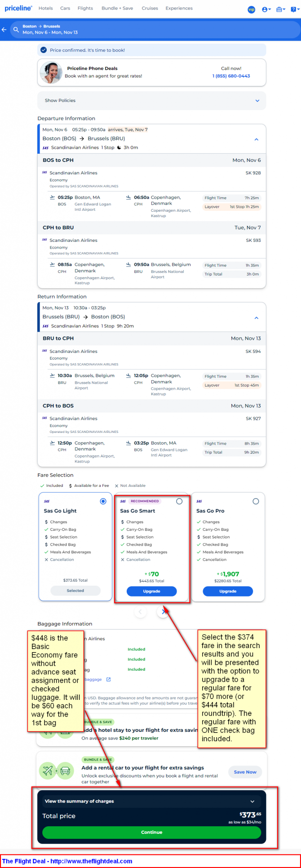301x868 pixels.
Task: Go back with the left arrow
Action: click(4, 30)
